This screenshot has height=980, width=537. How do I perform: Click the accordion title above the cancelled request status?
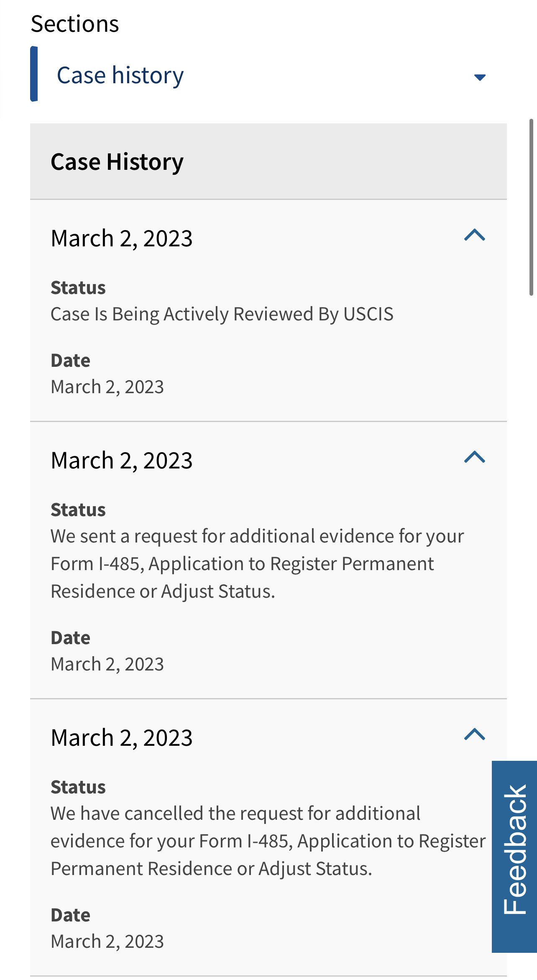click(x=122, y=738)
